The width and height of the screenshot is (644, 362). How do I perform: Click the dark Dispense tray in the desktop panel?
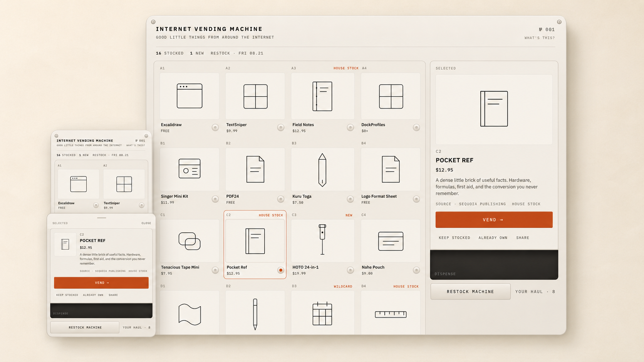tap(494, 265)
